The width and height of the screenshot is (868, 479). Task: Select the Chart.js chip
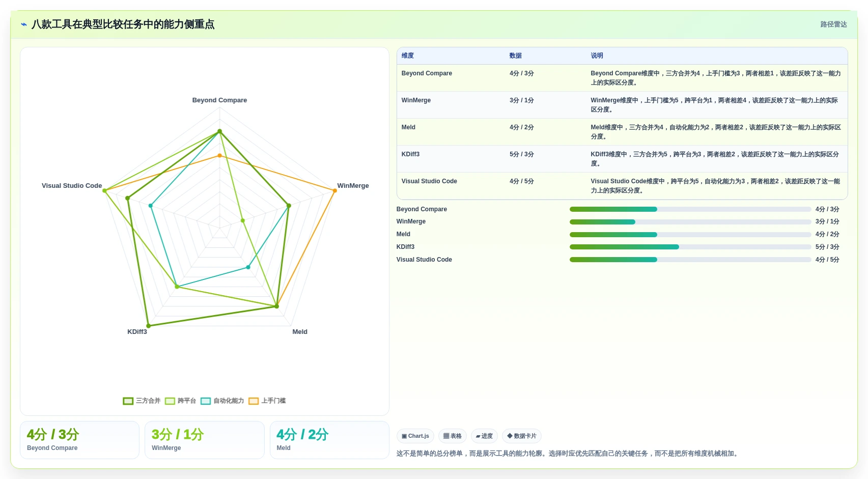[x=415, y=436]
